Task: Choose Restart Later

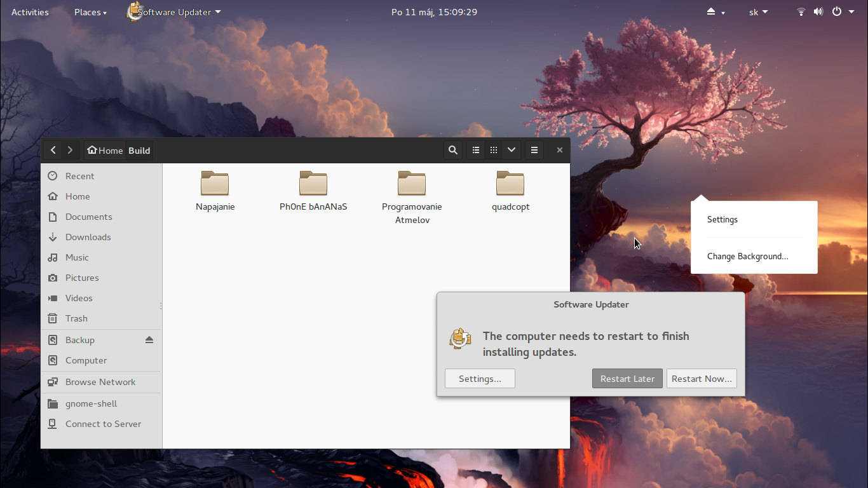Action: (x=627, y=379)
